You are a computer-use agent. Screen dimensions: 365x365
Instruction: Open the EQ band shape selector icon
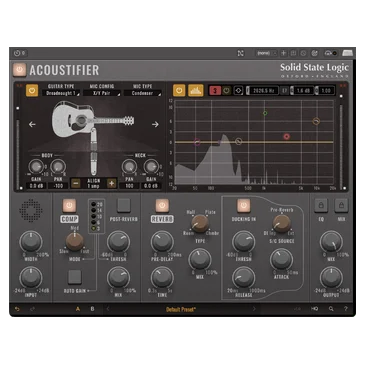point(238,90)
